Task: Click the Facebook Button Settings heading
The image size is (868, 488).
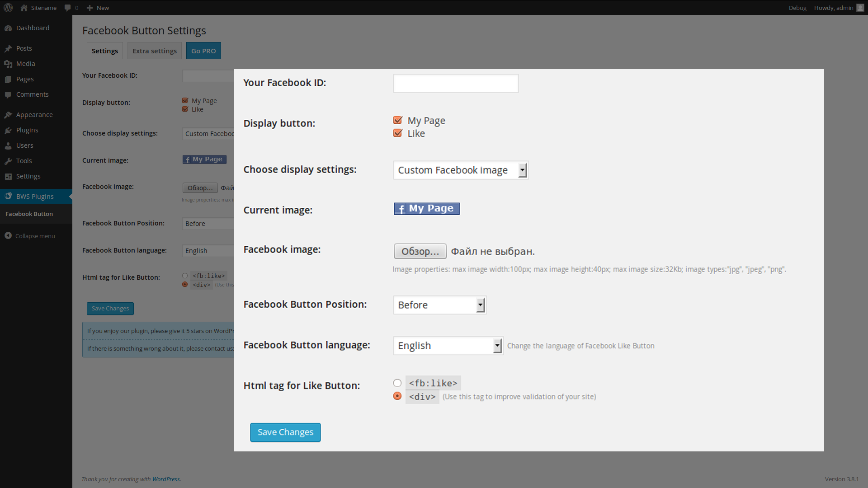Action: 144,31
